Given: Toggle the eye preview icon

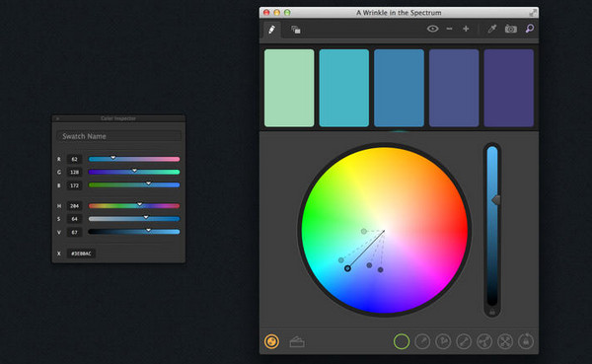Looking at the screenshot, I should point(433,29).
